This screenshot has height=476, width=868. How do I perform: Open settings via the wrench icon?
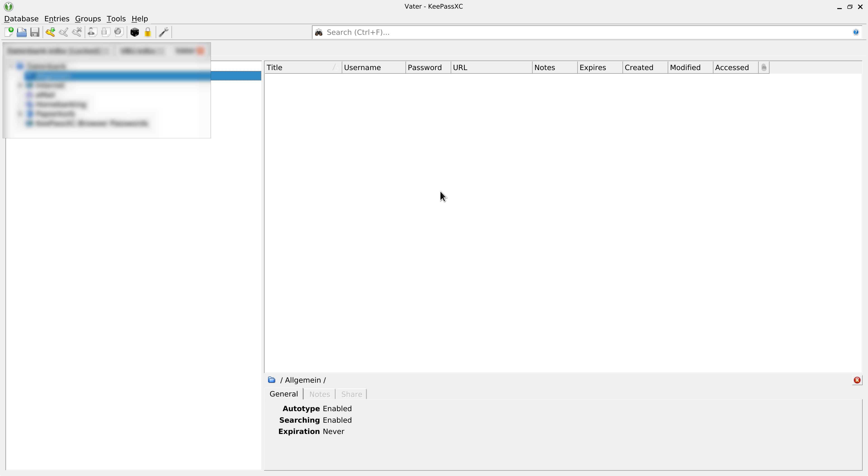point(164,32)
